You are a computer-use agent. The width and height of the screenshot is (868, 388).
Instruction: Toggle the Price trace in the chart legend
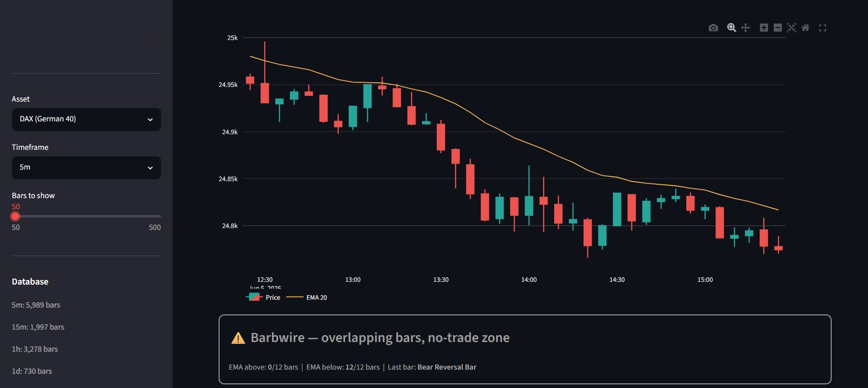[x=263, y=297]
